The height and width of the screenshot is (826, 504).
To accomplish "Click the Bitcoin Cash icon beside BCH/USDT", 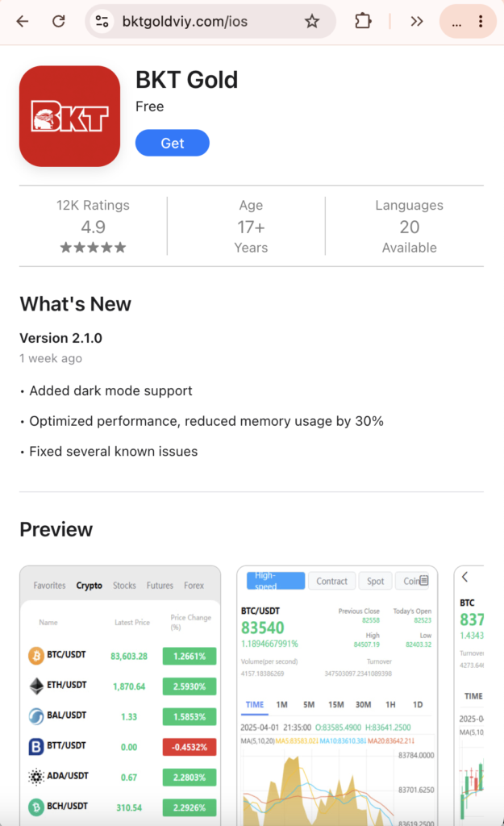I will coord(35,807).
